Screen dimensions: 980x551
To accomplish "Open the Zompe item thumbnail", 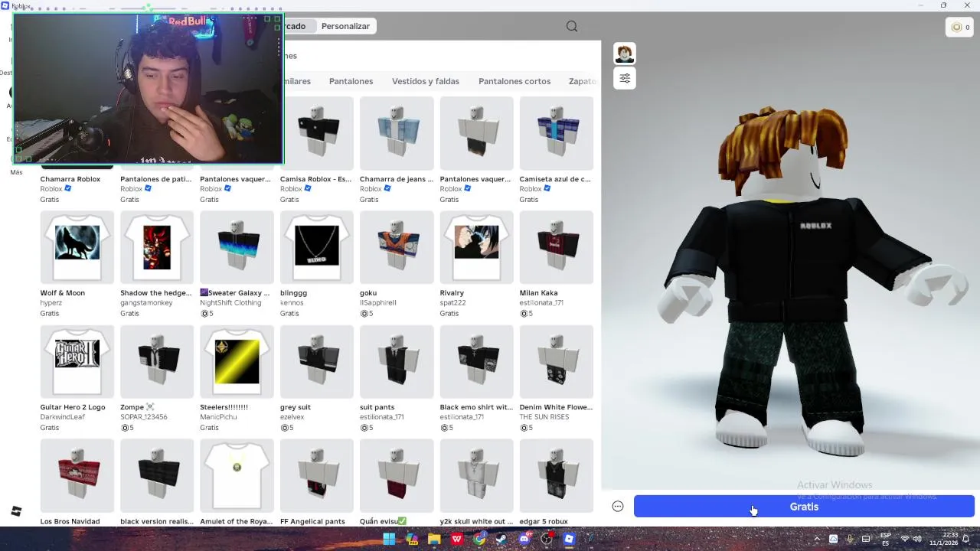I will (157, 361).
